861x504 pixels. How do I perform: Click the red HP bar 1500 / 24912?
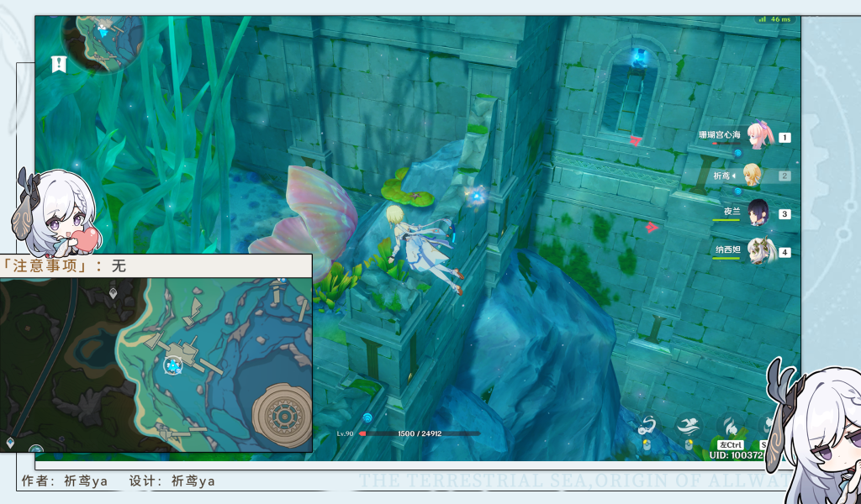click(420, 433)
